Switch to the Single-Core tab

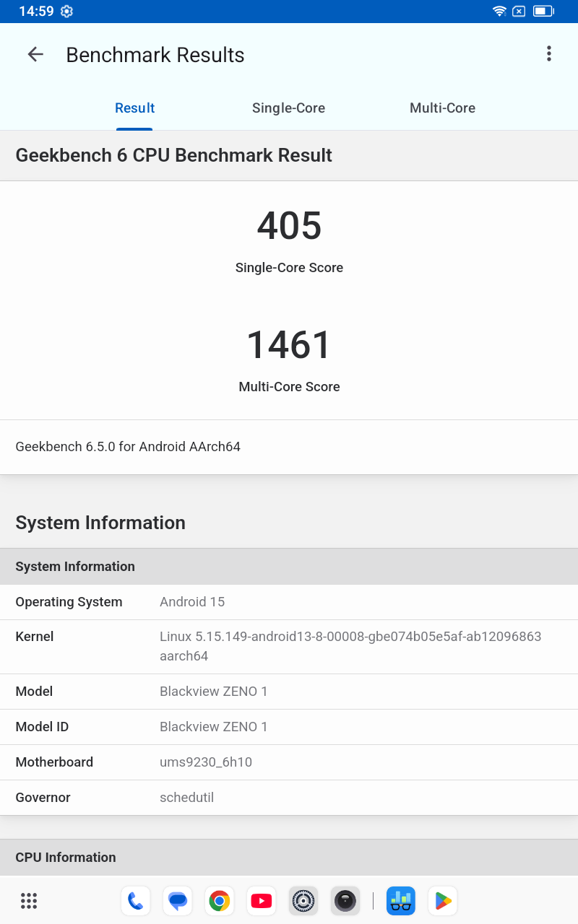coord(288,108)
